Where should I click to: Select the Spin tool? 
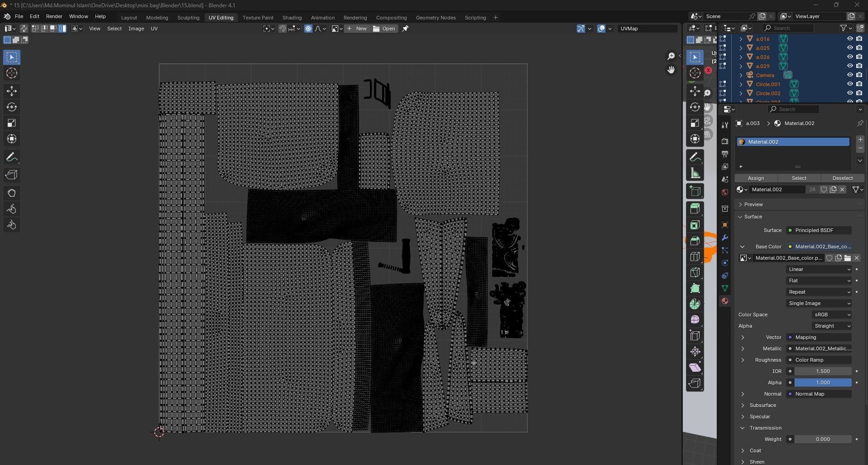tap(695, 304)
